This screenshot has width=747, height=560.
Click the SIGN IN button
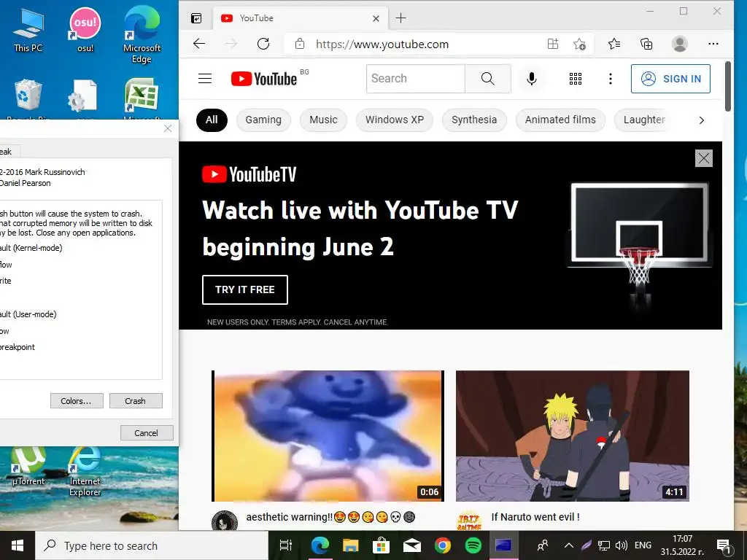671,79
